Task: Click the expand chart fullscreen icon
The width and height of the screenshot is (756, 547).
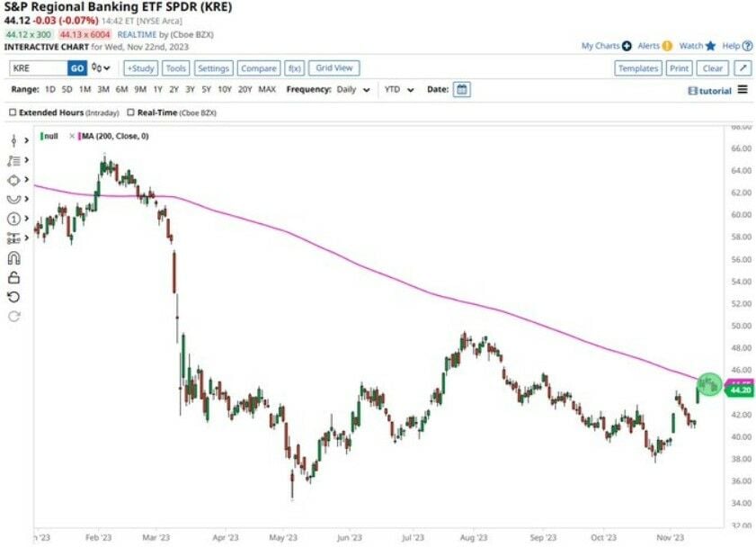Action: (x=743, y=68)
